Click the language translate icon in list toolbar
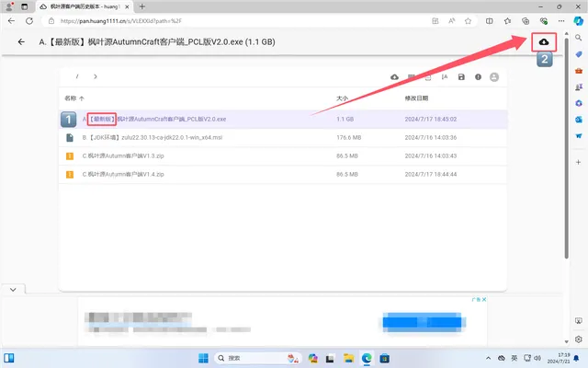This screenshot has width=588, height=368. click(445, 77)
